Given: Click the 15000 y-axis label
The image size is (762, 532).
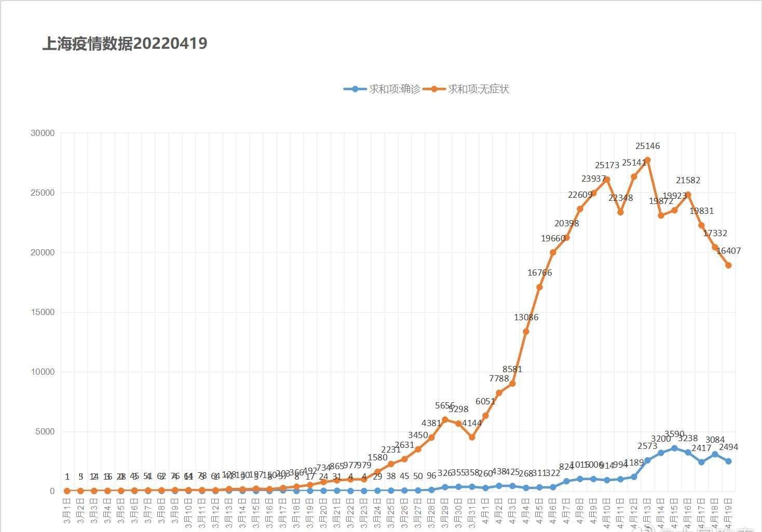Looking at the screenshot, I should click(43, 312).
